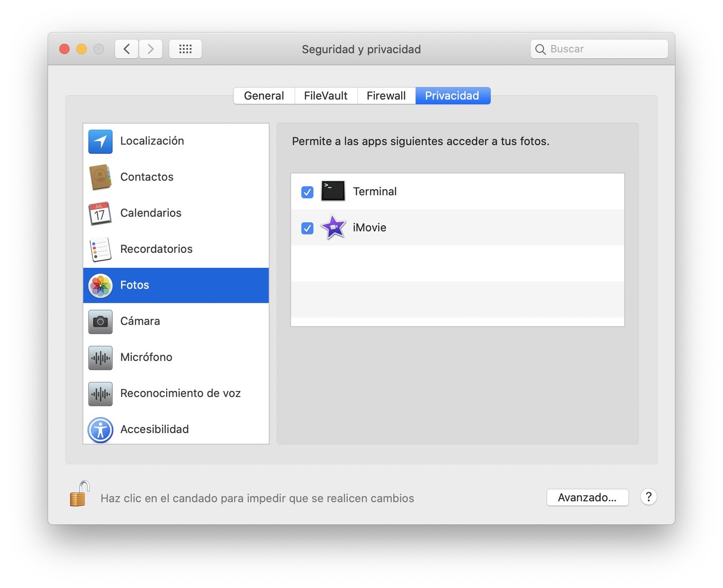
Task: Select the Cámara icon in the sidebar
Action: coord(100,321)
